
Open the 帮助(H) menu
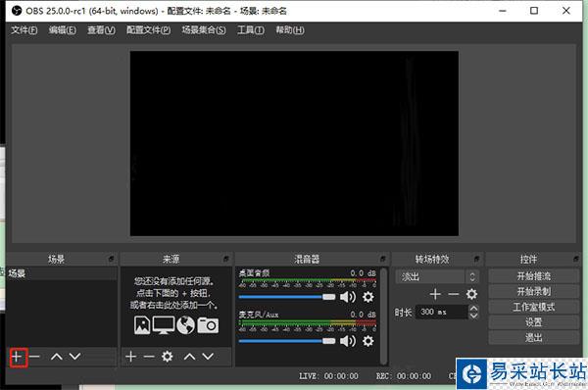(x=290, y=30)
